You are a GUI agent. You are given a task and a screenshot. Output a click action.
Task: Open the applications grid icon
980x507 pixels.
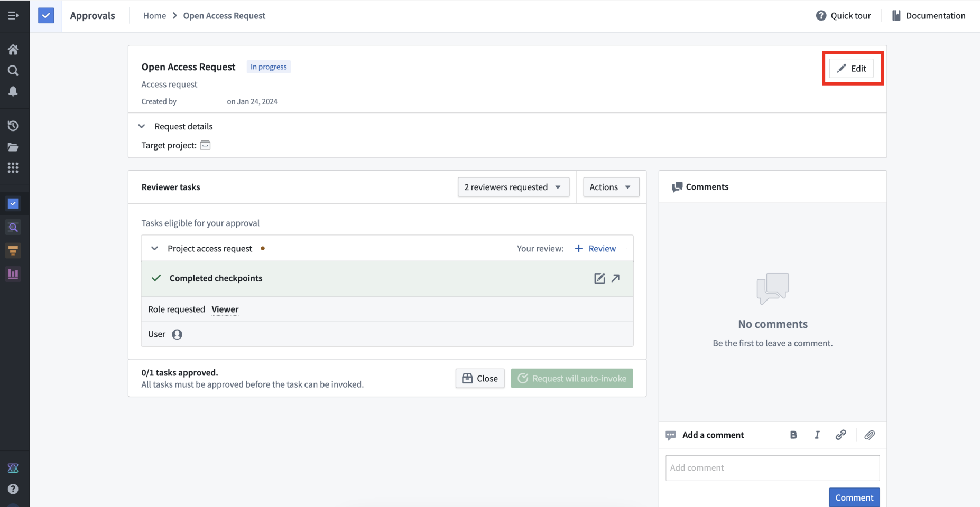click(13, 167)
